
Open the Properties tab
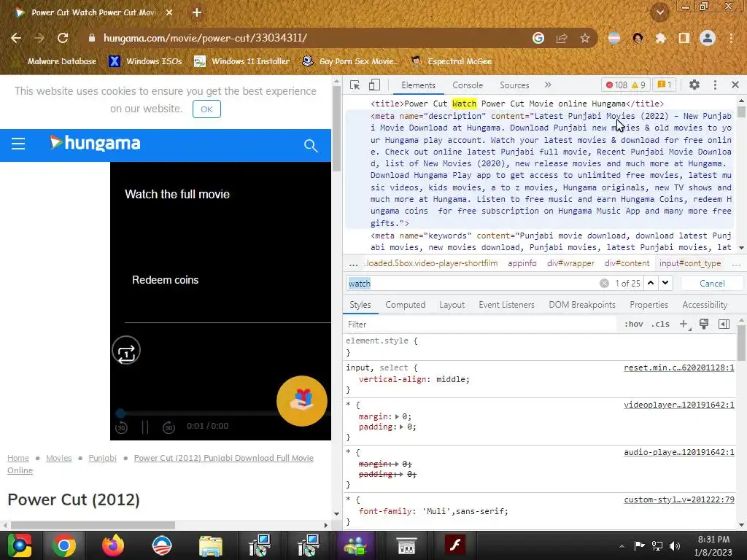649,305
